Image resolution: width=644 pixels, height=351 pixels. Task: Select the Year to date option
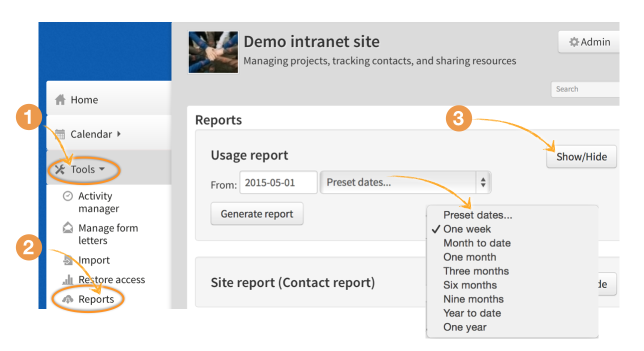471,313
